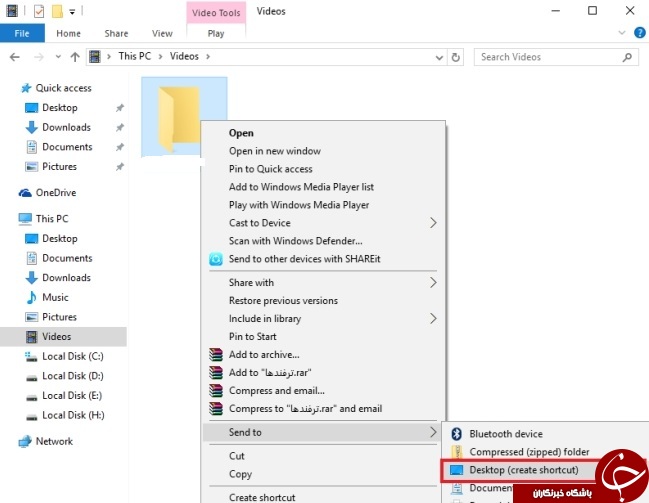Choose Play with Windows Media Player
This screenshot has width=649, height=503.
[299, 205]
